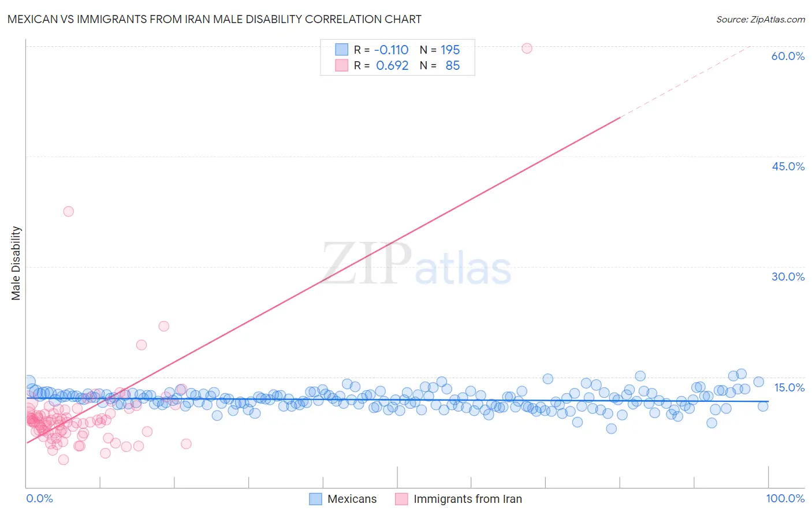Image resolution: width=812 pixels, height=515 pixels.
Task: Click the Source: ZipAtlas.com text
Action: 761,19
